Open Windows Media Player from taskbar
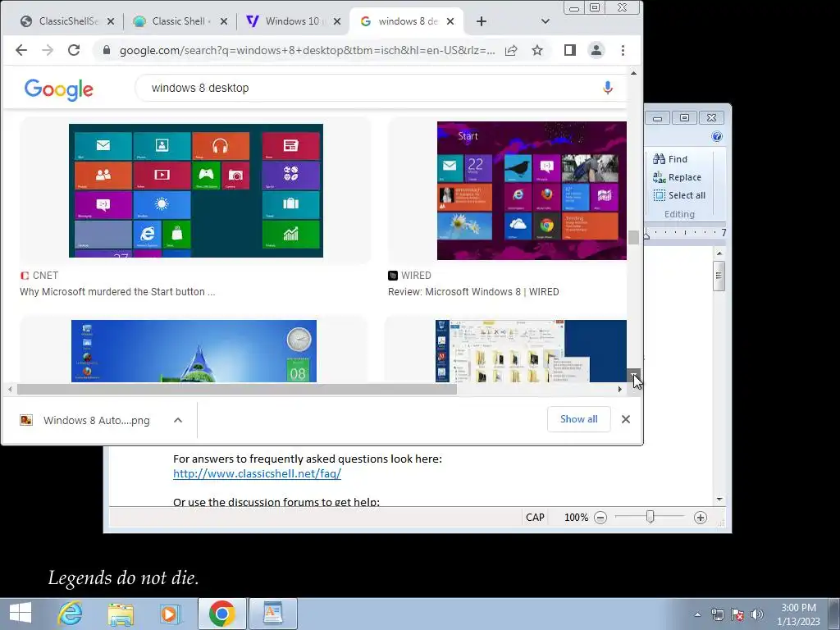This screenshot has height=630, width=840. 171,614
